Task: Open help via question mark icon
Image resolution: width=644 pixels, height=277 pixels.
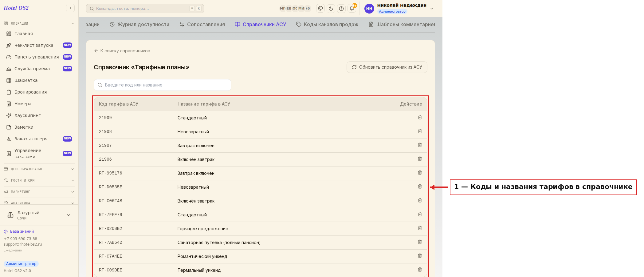Action: tap(341, 9)
